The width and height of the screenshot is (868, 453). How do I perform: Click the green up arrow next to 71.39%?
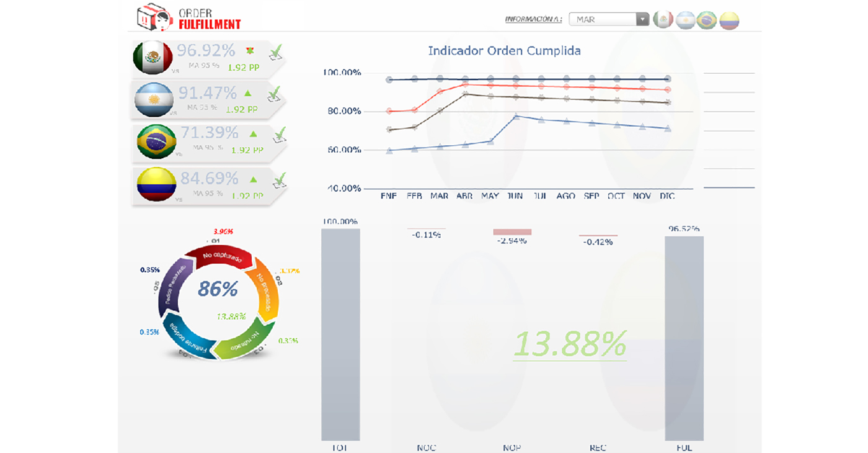(253, 133)
